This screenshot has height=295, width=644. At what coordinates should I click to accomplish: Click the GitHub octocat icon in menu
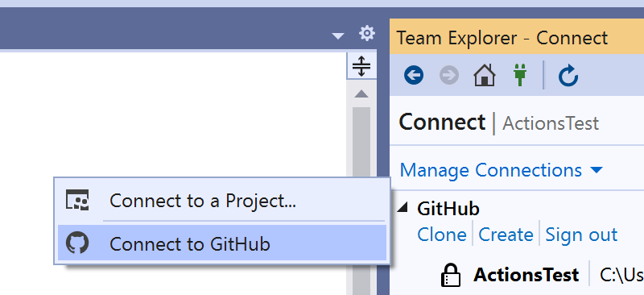pyautogui.click(x=77, y=243)
